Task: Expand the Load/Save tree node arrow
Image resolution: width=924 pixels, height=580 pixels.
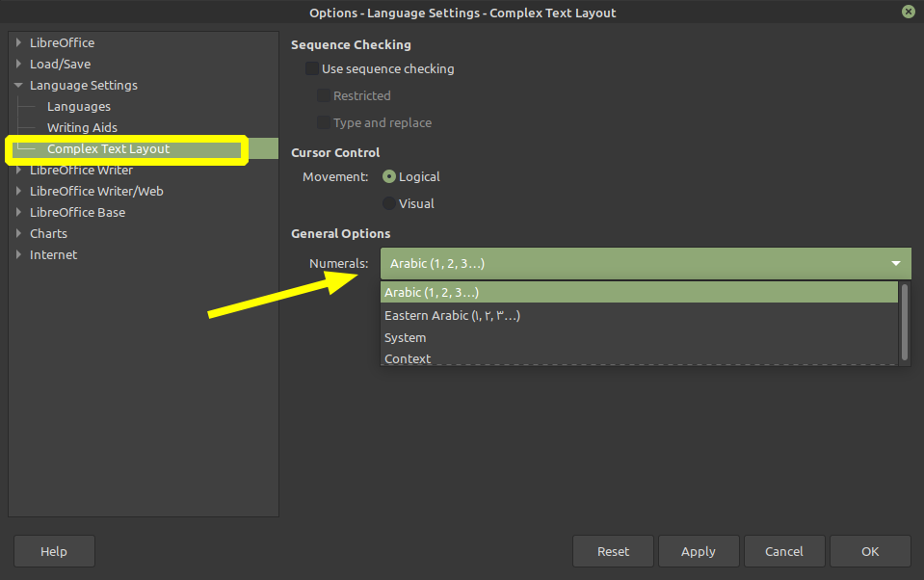Action: [18, 64]
